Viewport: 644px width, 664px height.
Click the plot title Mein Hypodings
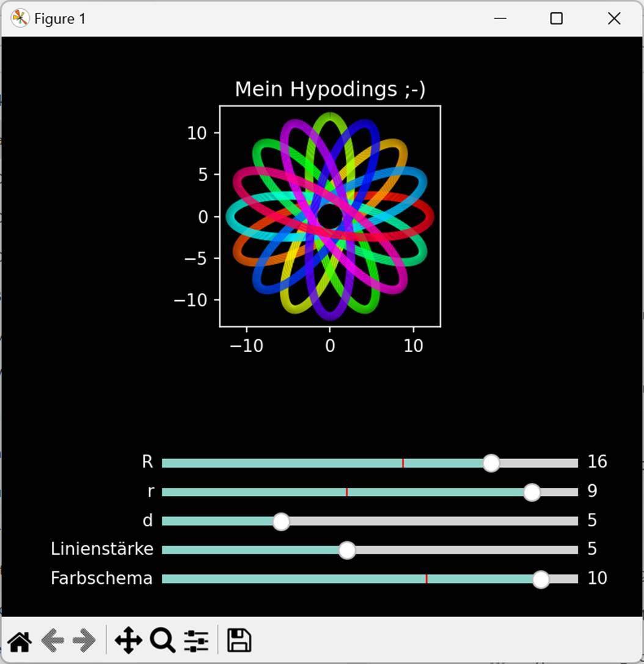click(330, 89)
